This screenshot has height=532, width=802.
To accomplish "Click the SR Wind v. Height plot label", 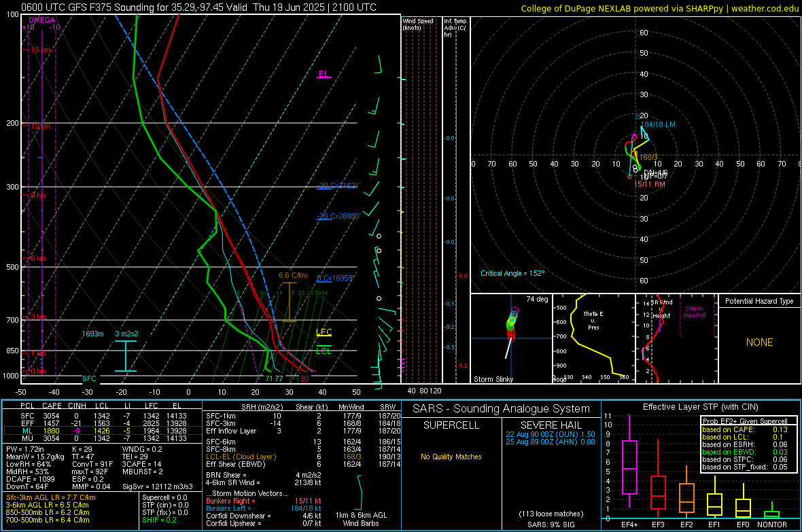I will 661,309.
